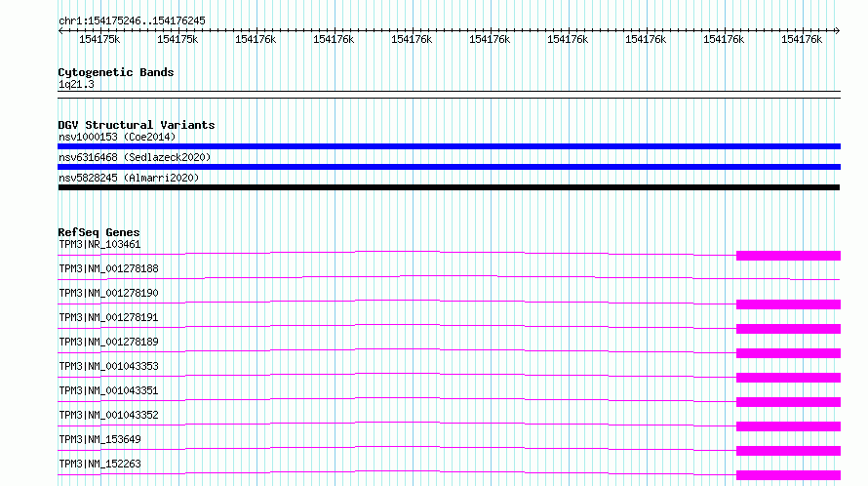Select transcript TPM3|NM_152263 label
The height and width of the screenshot is (486, 868).
pyautogui.click(x=99, y=464)
